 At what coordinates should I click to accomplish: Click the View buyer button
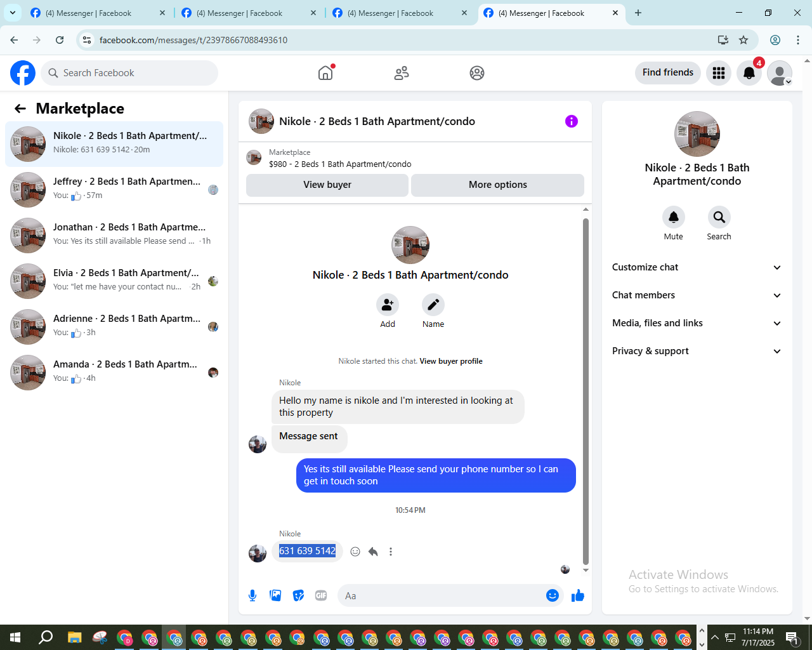pyautogui.click(x=327, y=185)
